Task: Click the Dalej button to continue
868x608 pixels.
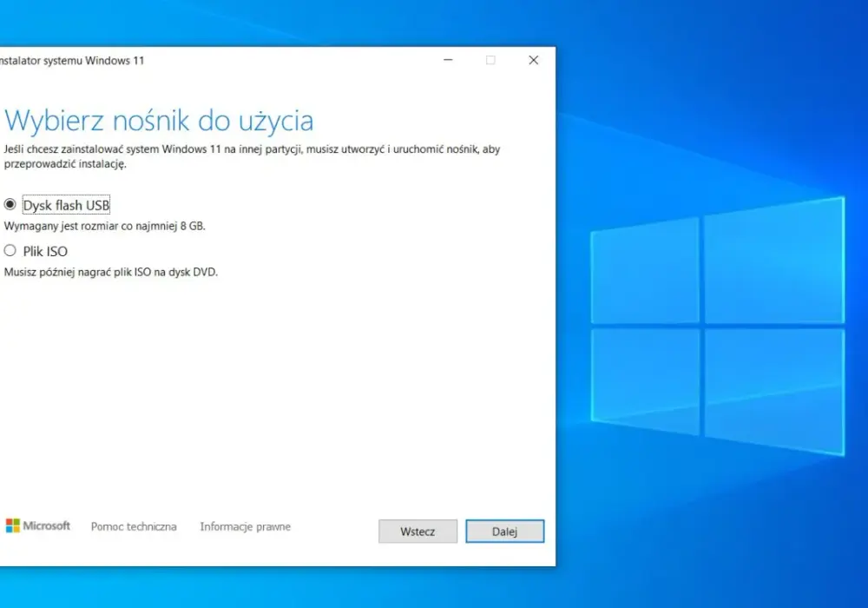Action: 505,532
